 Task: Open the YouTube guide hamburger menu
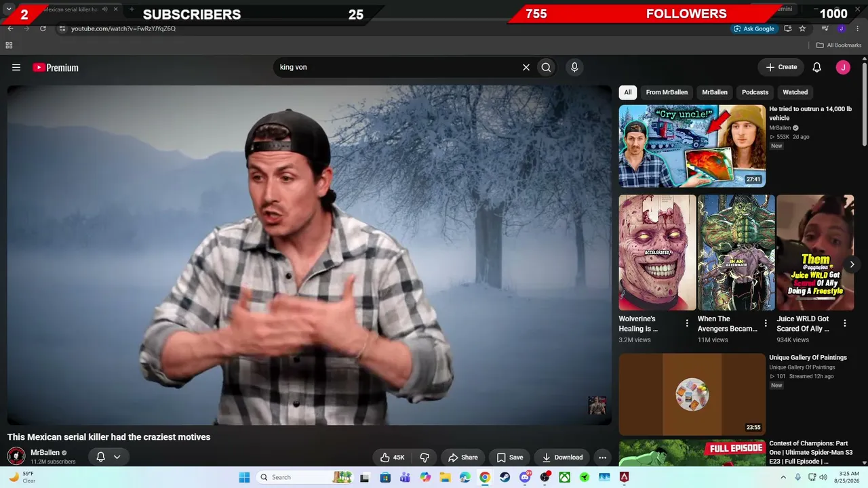16,67
